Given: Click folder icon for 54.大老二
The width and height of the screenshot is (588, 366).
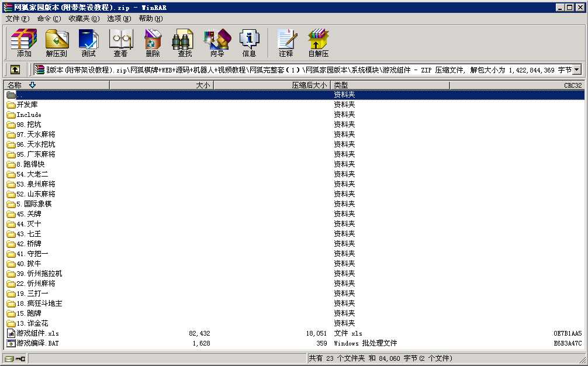Looking at the screenshot, I should pyautogui.click(x=11, y=174).
